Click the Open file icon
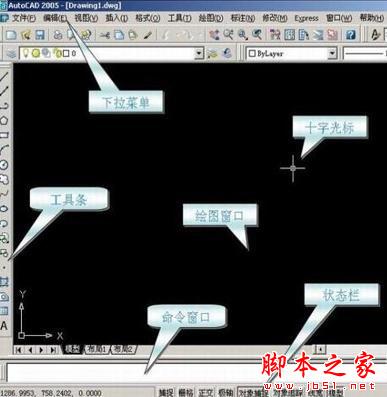387x397 pixels. click(x=26, y=35)
